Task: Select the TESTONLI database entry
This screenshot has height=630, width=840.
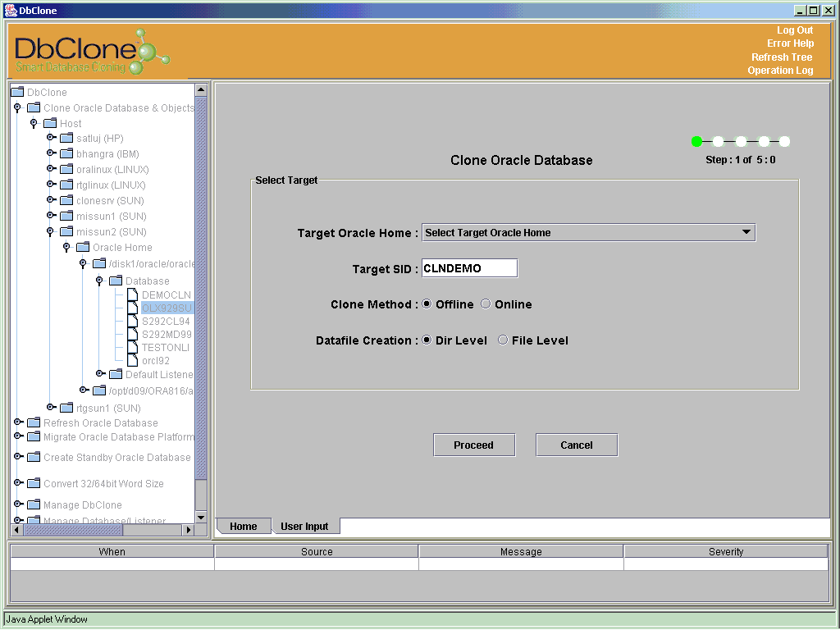Action: [x=166, y=347]
